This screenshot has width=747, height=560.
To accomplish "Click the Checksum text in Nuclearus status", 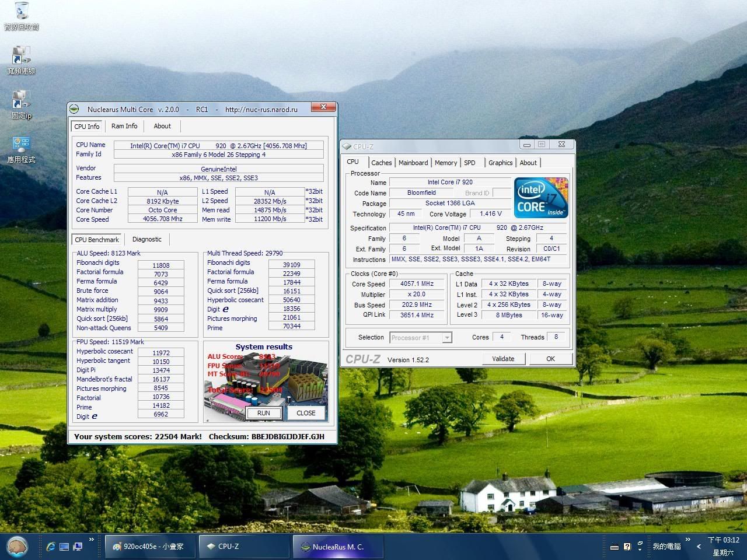I will point(266,436).
